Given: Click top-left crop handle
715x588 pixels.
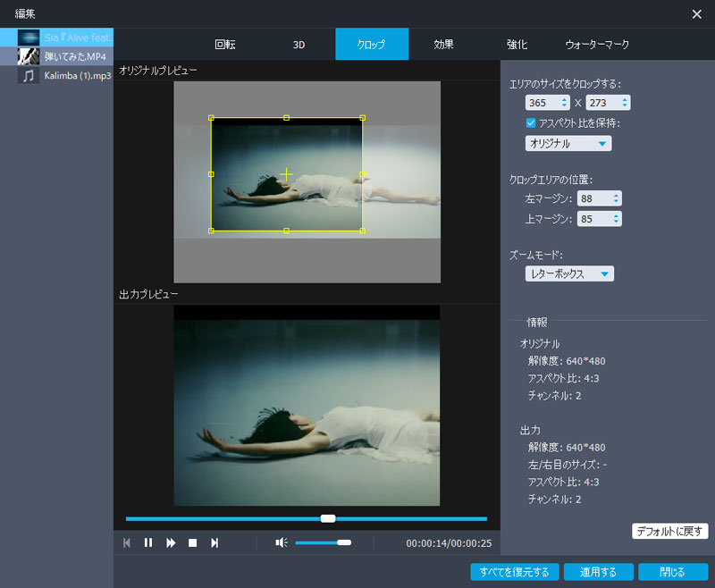Looking at the screenshot, I should [x=211, y=118].
